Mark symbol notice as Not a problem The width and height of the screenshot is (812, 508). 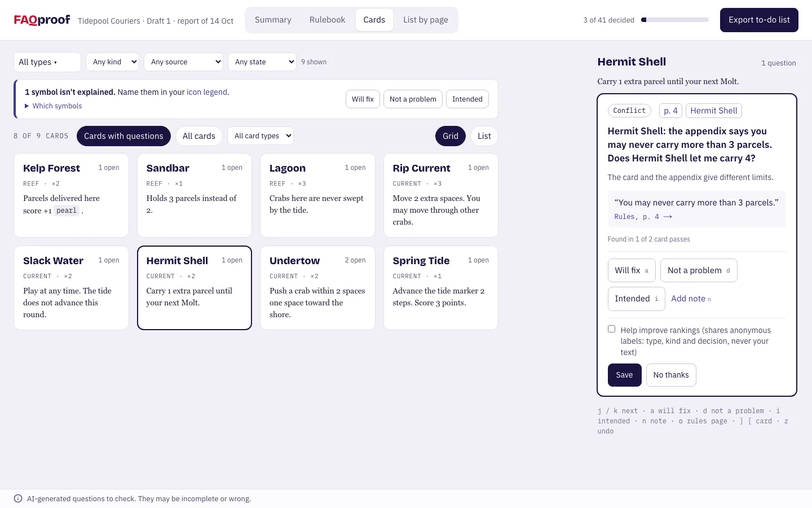[x=413, y=99]
